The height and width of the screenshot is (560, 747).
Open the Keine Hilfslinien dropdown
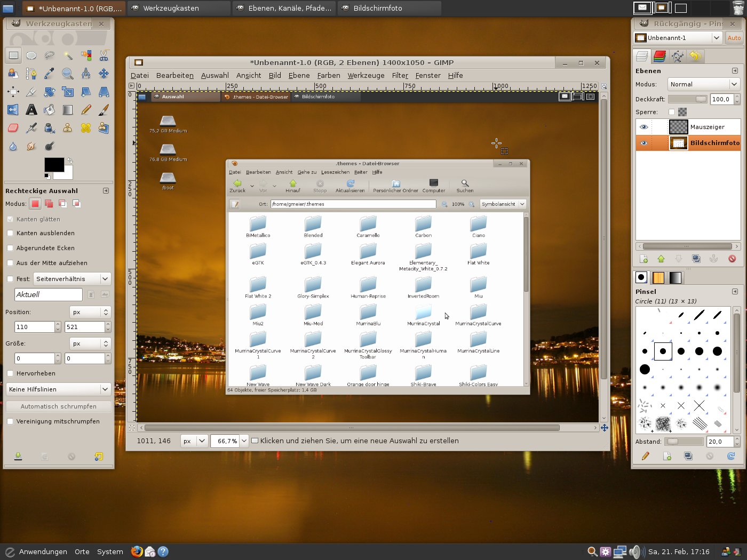click(59, 389)
